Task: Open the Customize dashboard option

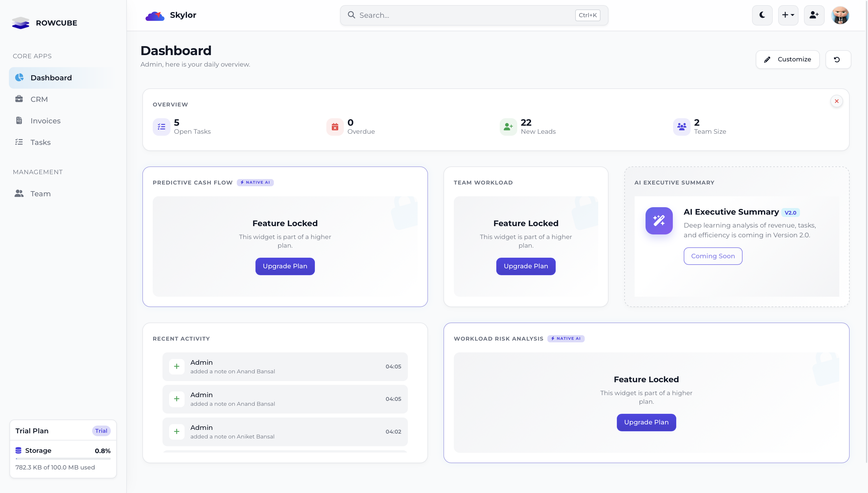Action: tap(787, 59)
